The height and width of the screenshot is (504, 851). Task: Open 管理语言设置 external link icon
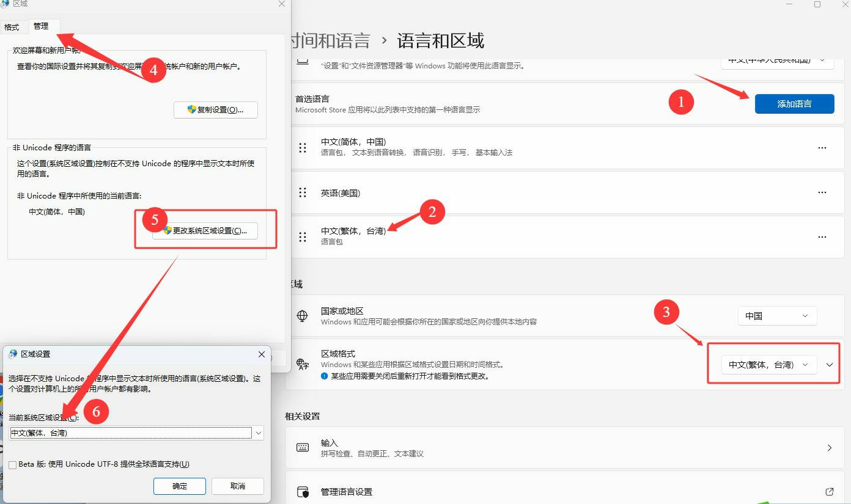point(829,492)
